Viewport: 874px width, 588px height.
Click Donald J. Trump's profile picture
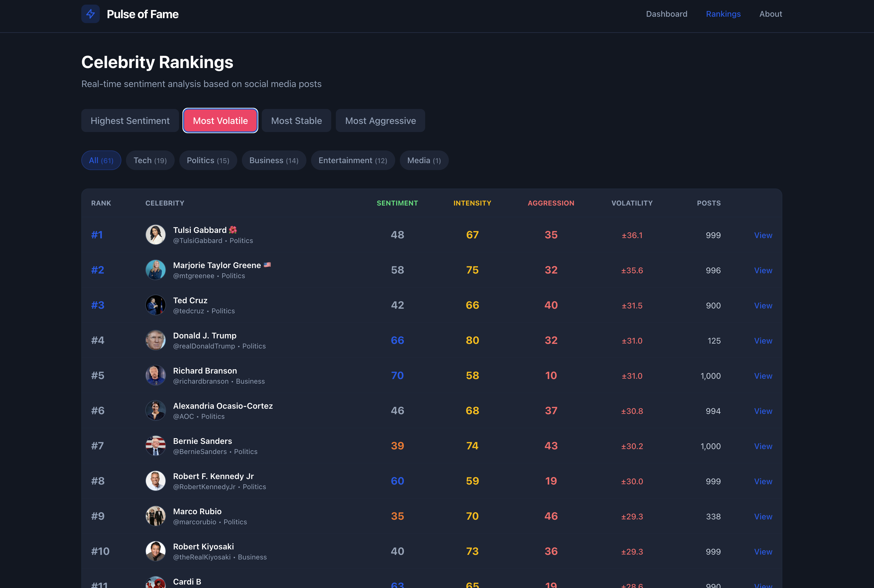click(x=155, y=340)
